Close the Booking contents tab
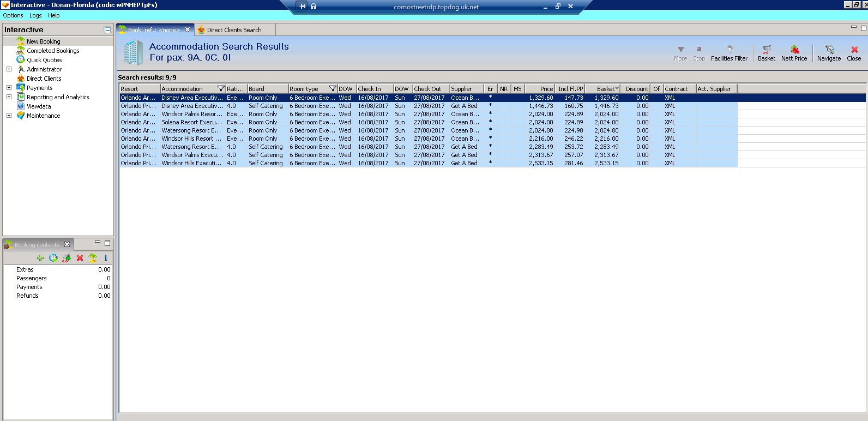 coord(67,244)
